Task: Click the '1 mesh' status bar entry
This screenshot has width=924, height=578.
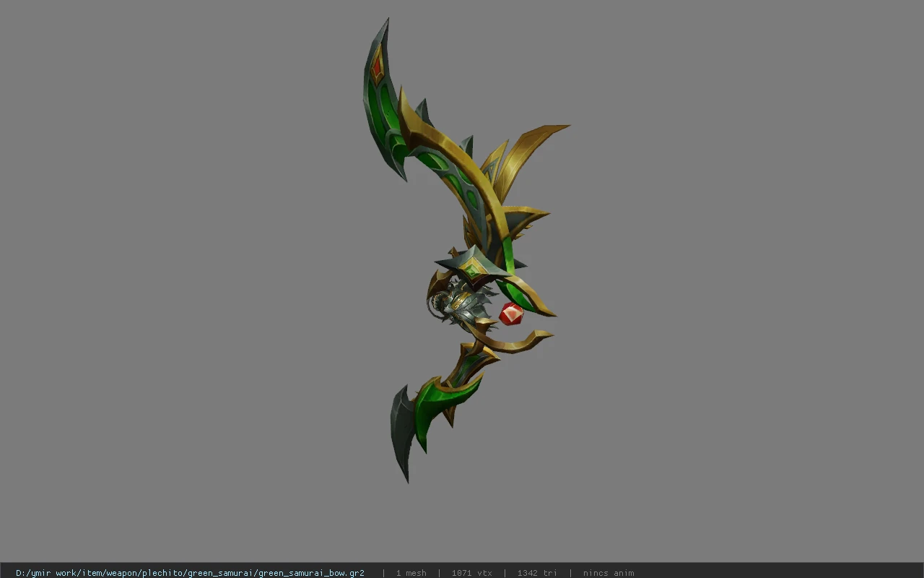Action: coord(411,573)
